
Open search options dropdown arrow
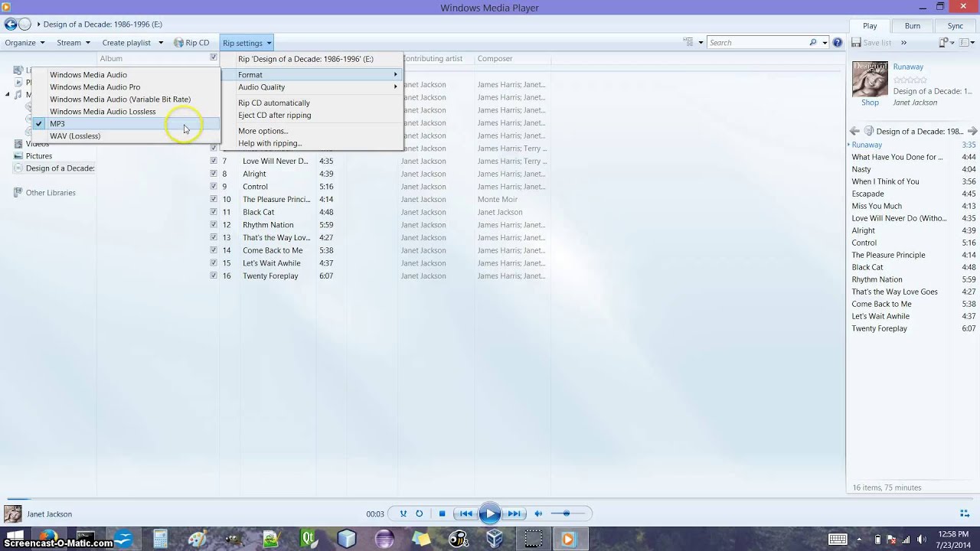coord(825,43)
